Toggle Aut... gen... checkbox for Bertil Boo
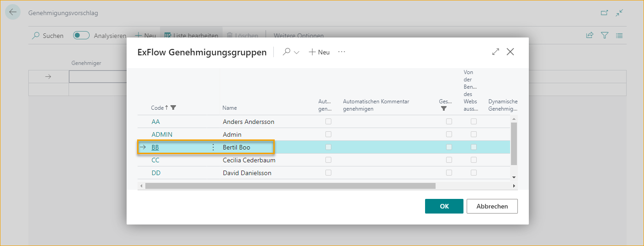The width and height of the screenshot is (644, 246). click(328, 147)
